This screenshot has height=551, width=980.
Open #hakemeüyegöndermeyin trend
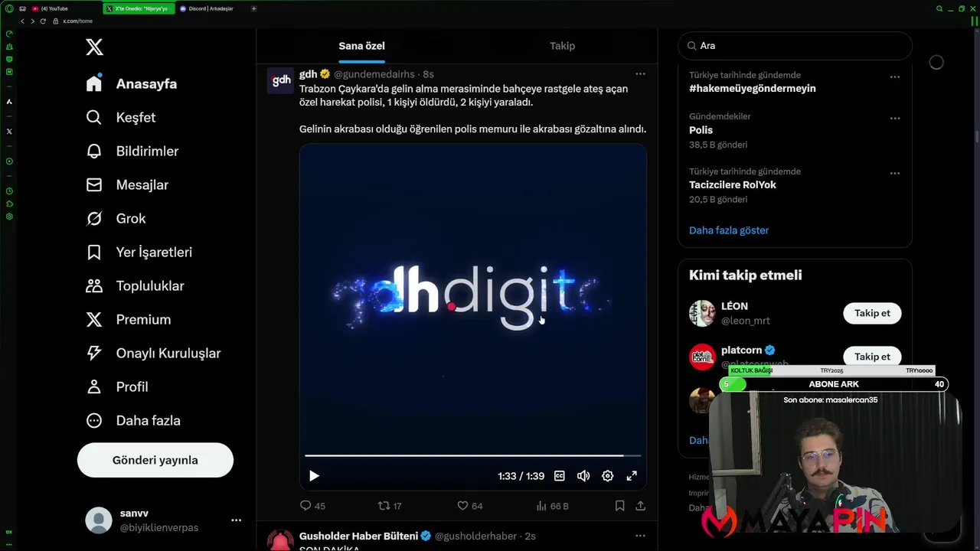click(752, 89)
